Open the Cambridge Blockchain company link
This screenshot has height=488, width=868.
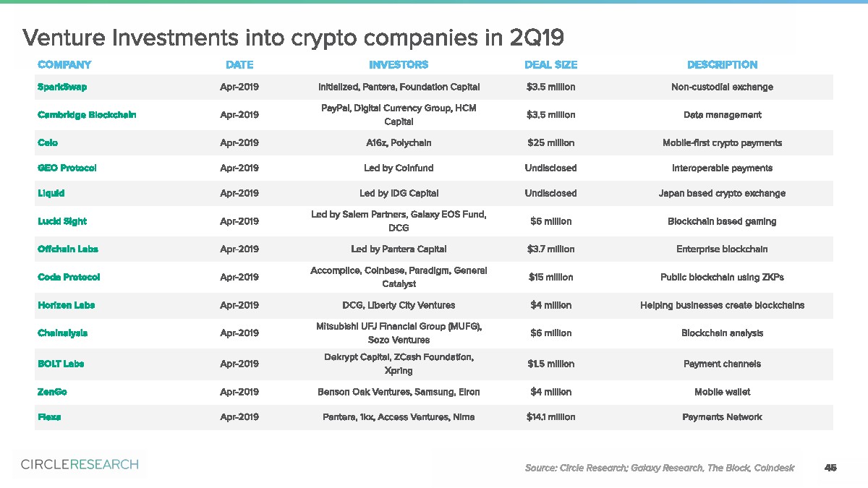coord(87,115)
